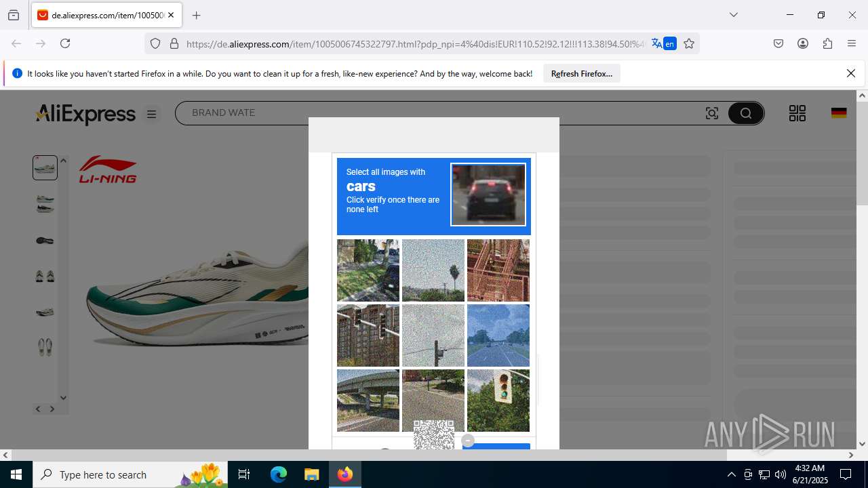The image size is (868, 488).
Task: Select the fifth side view shoe thumbnail
Action: [x=45, y=312]
